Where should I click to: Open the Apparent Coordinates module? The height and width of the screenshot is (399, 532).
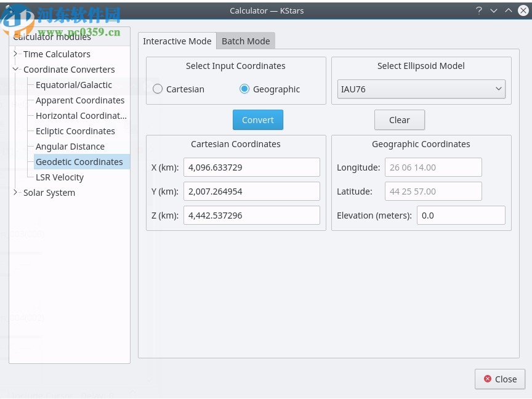[80, 100]
